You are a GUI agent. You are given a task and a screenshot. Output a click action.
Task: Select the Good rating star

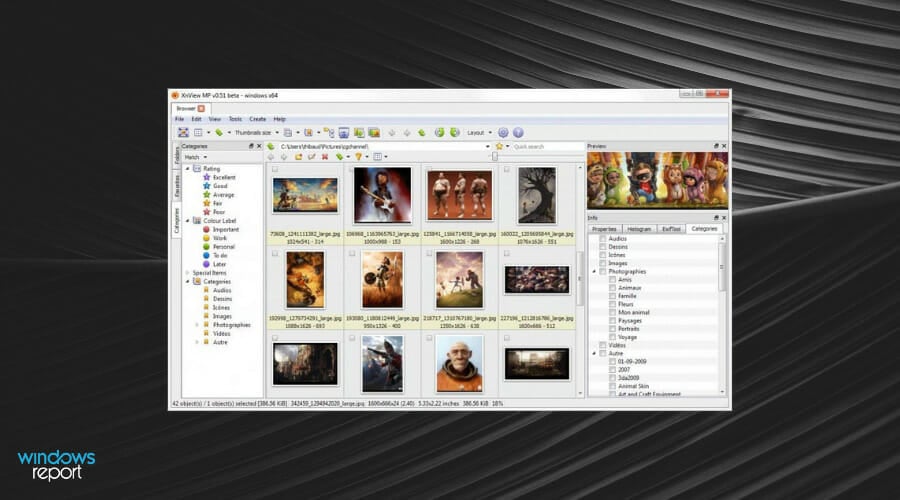tap(207, 186)
